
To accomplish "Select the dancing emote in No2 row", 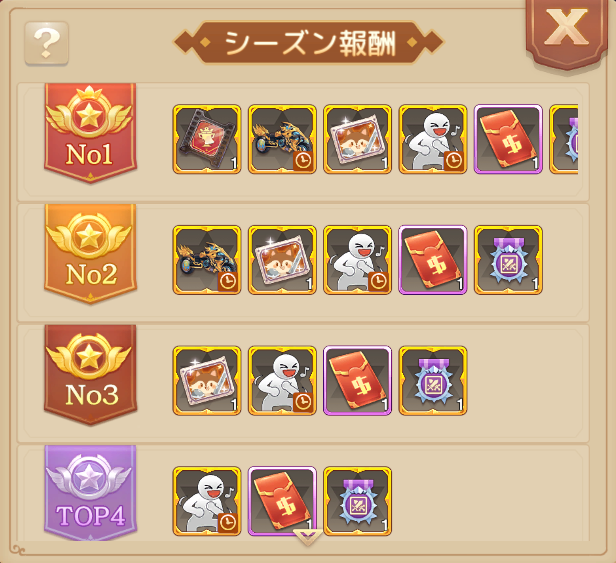I will click(x=358, y=260).
